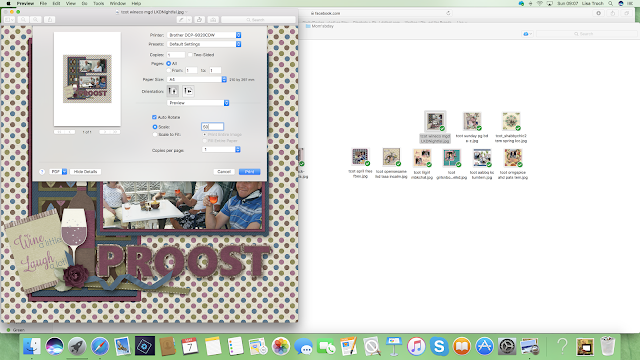Launch Siri from the Dock
Image resolution: width=640 pixels, height=360 pixels.
[54, 346]
